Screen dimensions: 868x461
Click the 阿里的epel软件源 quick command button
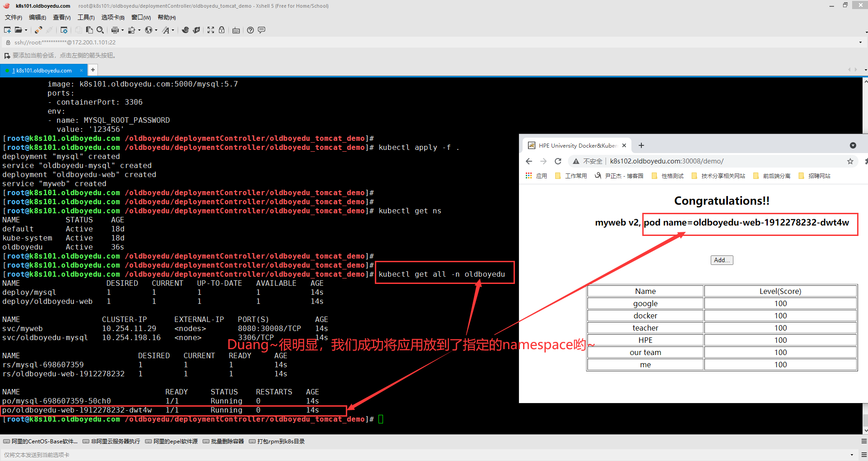(x=171, y=442)
